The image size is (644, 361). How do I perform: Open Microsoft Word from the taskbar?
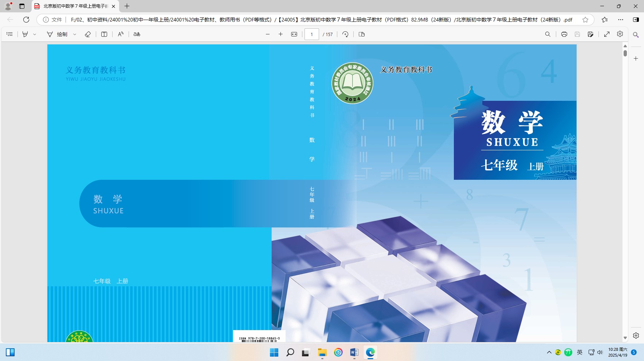click(354, 352)
